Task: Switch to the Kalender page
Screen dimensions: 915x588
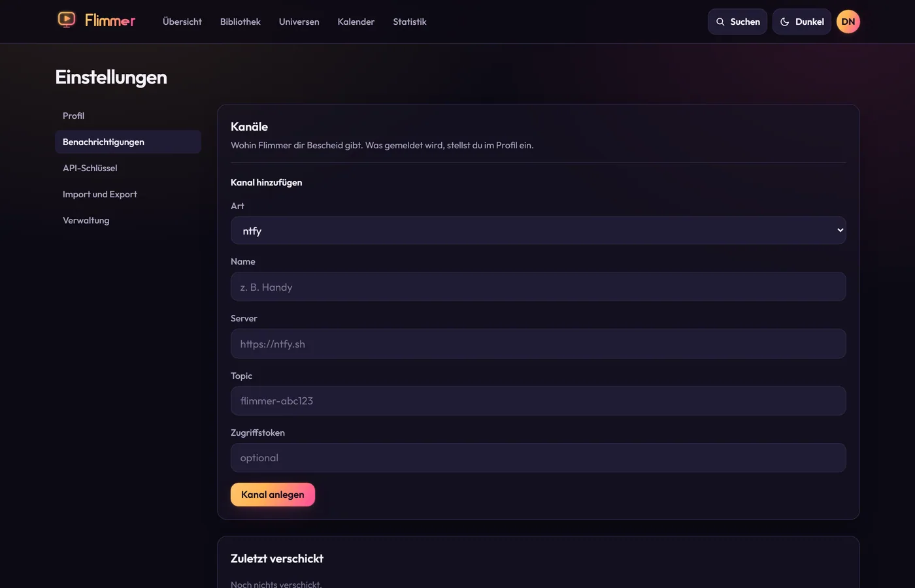Action: click(x=356, y=22)
